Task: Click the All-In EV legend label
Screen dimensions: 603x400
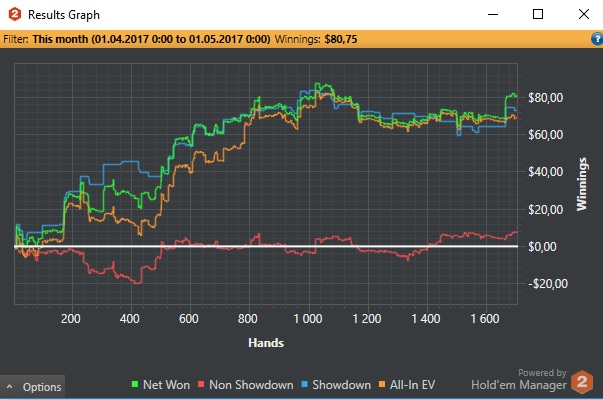Action: (x=412, y=385)
